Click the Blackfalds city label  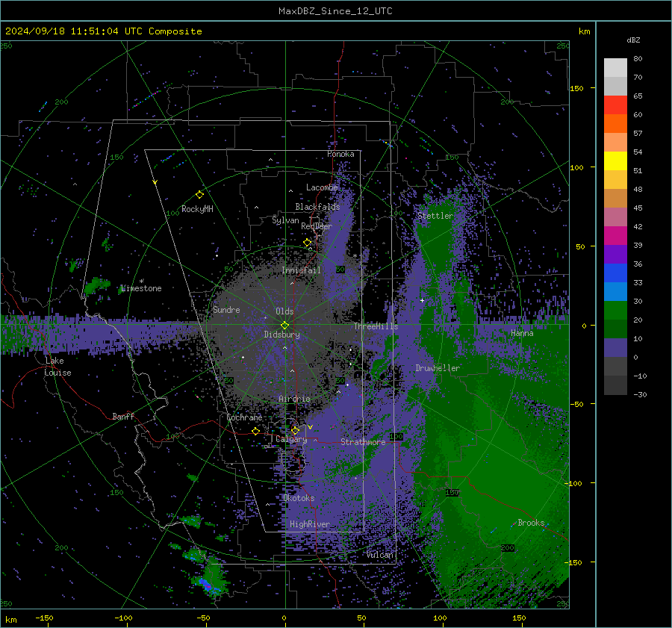coord(317,207)
